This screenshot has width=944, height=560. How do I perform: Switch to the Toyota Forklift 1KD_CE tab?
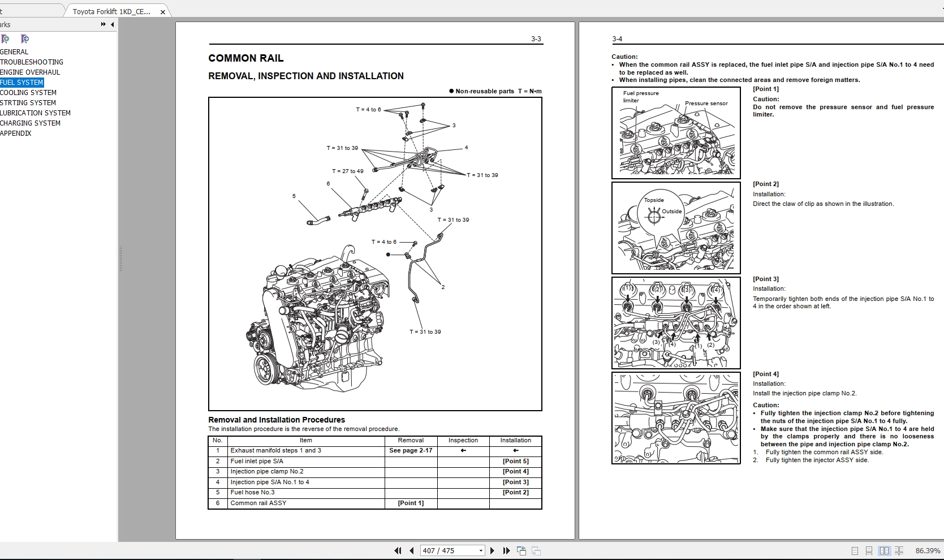[111, 11]
